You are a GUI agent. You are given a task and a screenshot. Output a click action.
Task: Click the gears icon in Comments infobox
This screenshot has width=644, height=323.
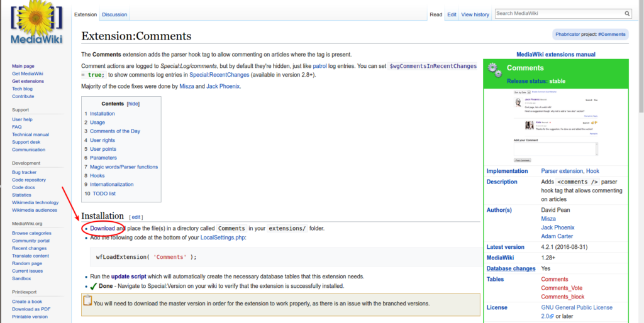click(x=495, y=70)
